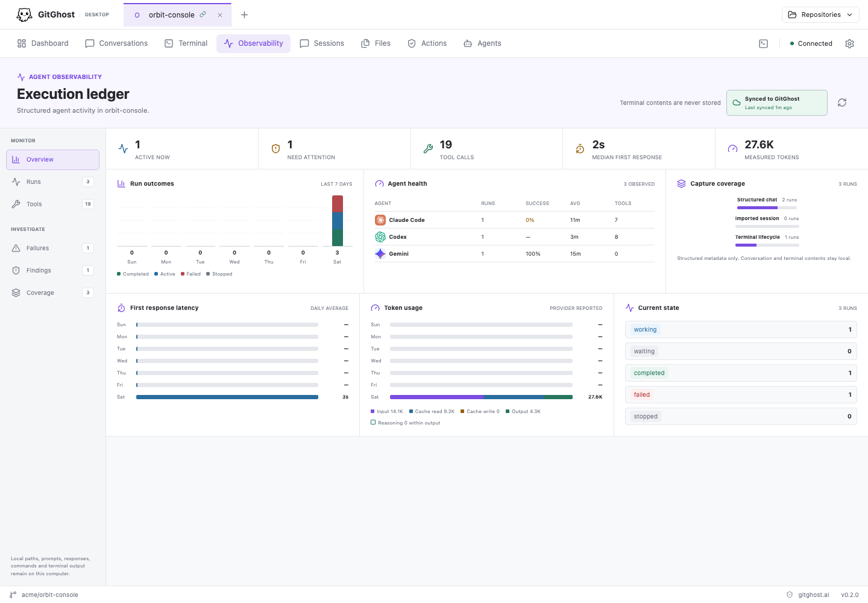Click the Need Attention shield icon
This screenshot has width=868, height=603.
275,148
